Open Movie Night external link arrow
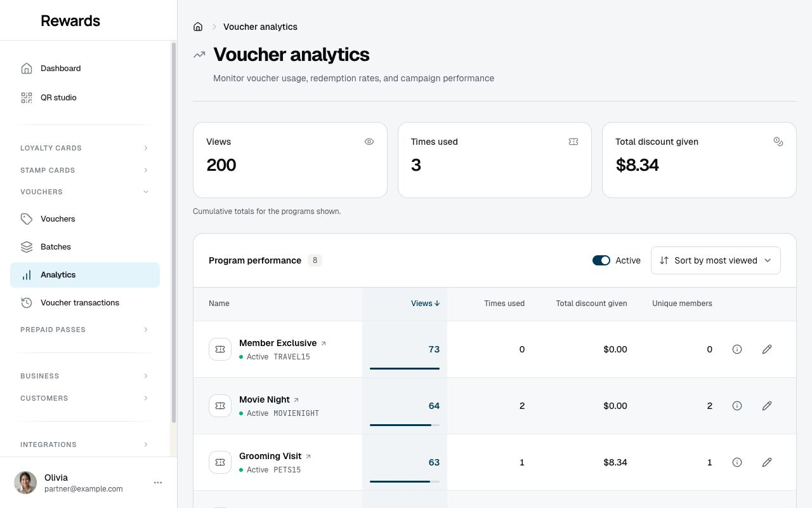 tap(296, 400)
